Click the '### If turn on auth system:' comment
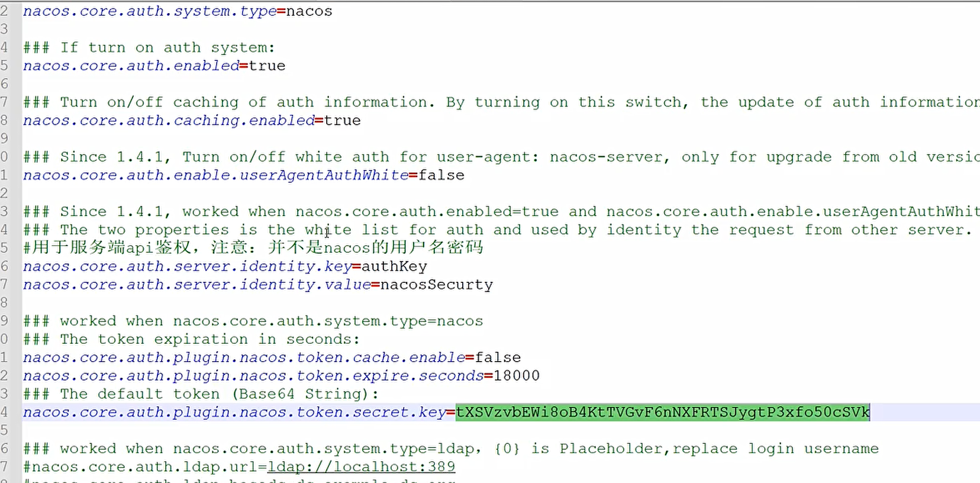 pyautogui.click(x=149, y=47)
